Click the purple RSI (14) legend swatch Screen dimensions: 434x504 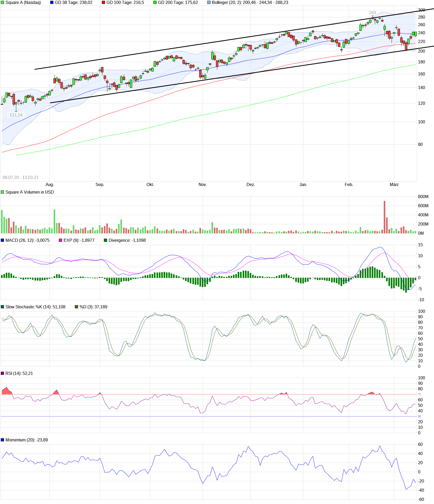tap(2, 374)
